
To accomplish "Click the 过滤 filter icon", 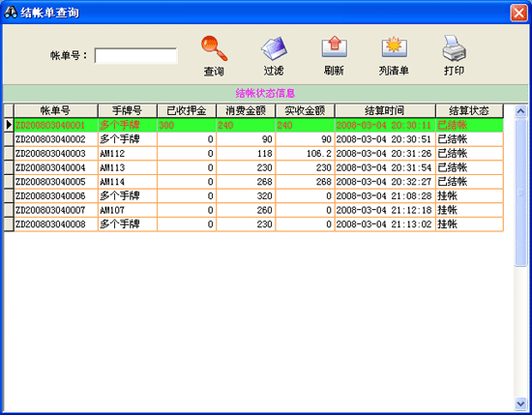I will tap(274, 48).
